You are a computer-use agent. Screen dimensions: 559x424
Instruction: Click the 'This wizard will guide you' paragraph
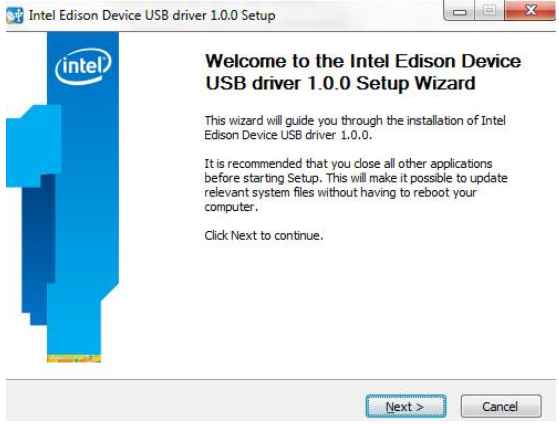coord(355,128)
